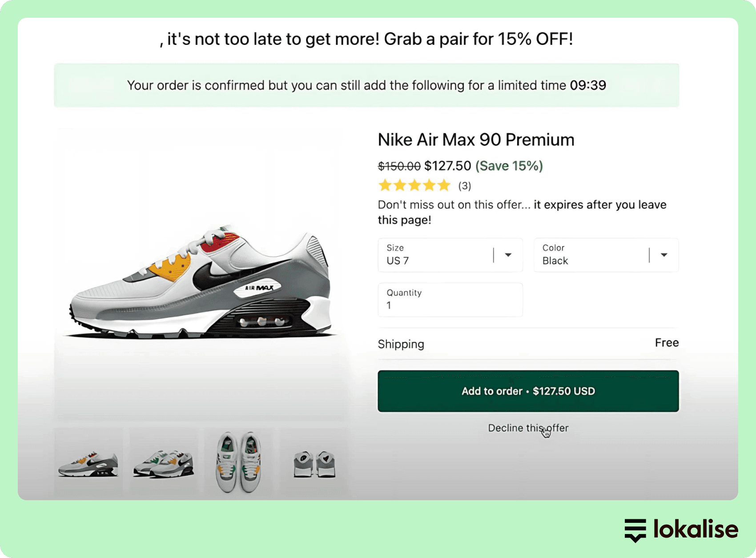Click the Nike Air Max 90 Premium title

point(476,140)
